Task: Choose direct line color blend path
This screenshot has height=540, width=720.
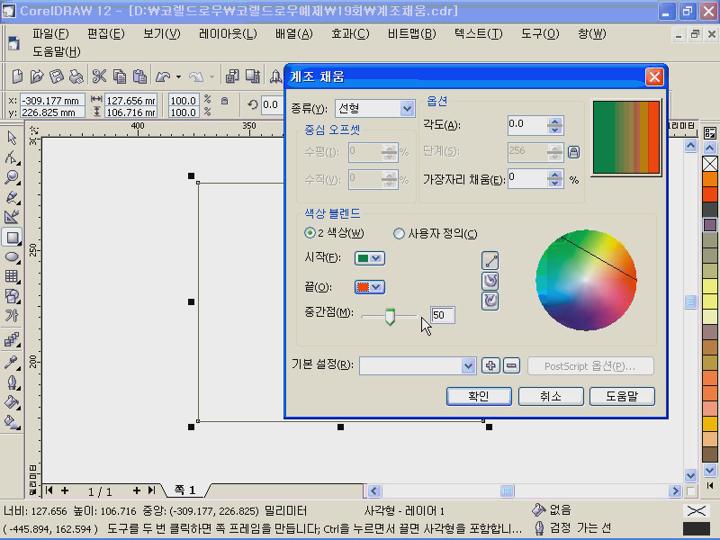Action: 490,261
